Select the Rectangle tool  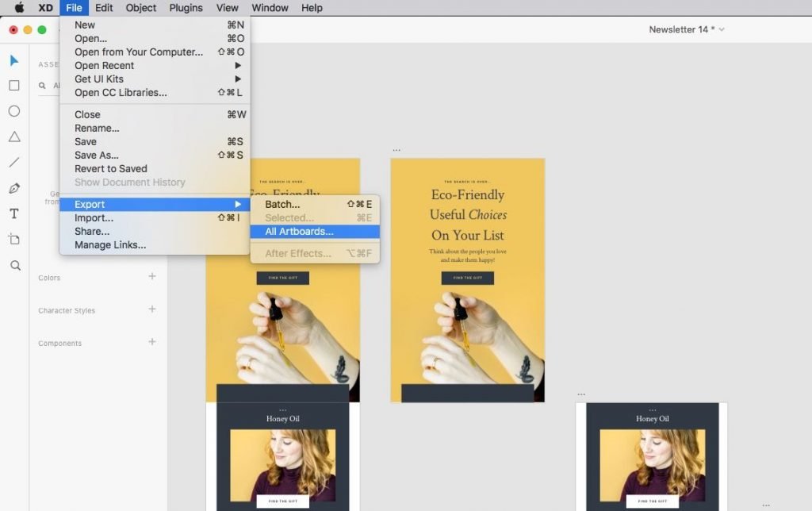click(x=14, y=86)
